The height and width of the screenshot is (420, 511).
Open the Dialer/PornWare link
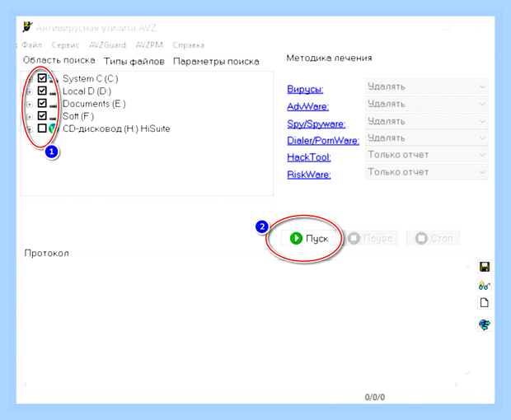point(323,140)
